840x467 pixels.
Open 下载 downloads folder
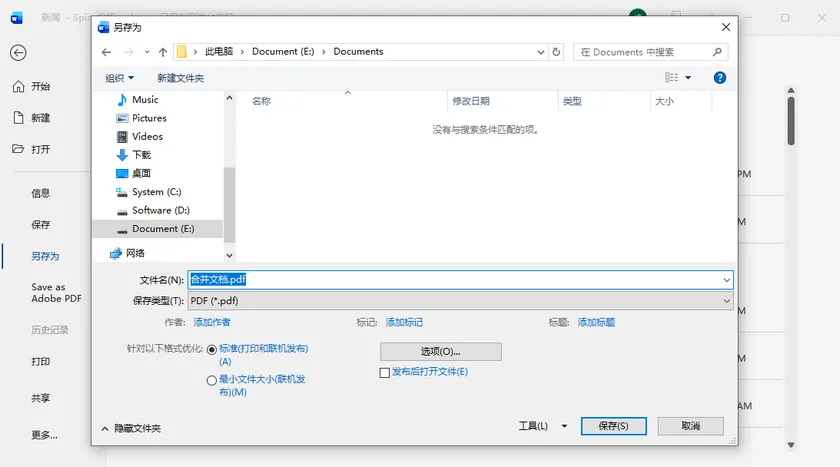tap(141, 155)
